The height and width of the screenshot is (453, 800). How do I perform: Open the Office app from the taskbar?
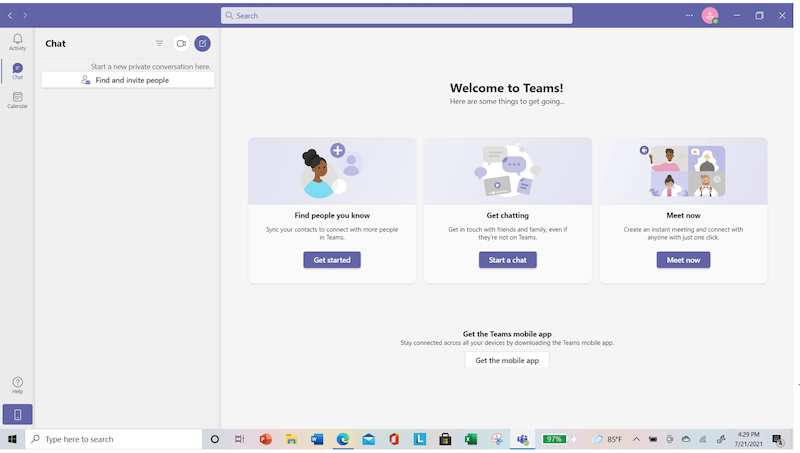point(394,439)
